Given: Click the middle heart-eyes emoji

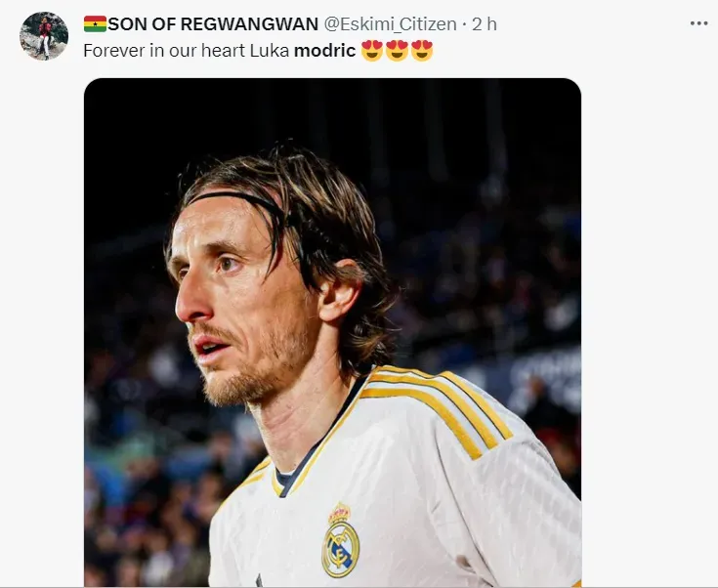Looking at the screenshot, I should [397, 51].
